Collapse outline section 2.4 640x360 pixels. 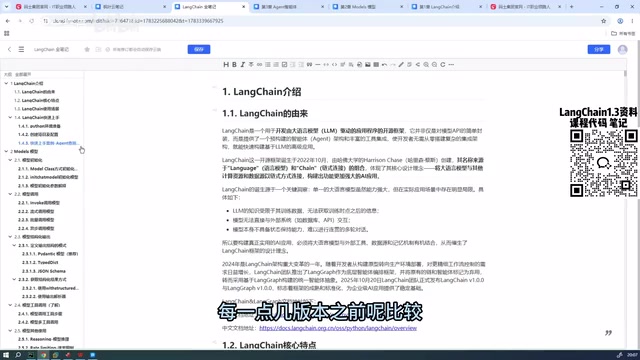tap(10, 305)
